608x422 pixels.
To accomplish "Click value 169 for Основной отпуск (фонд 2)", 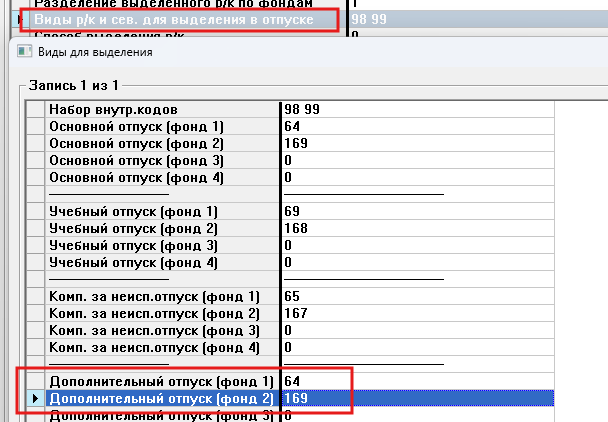I will (x=296, y=144).
